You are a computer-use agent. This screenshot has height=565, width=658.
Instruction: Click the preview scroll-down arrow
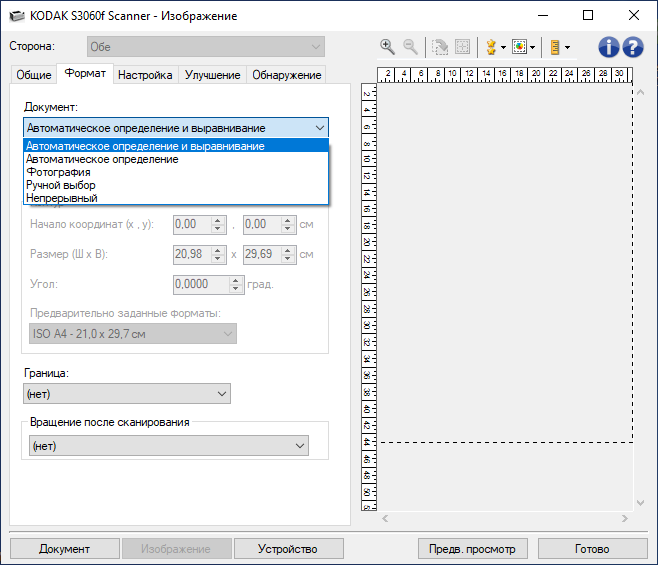pyautogui.click(x=640, y=502)
